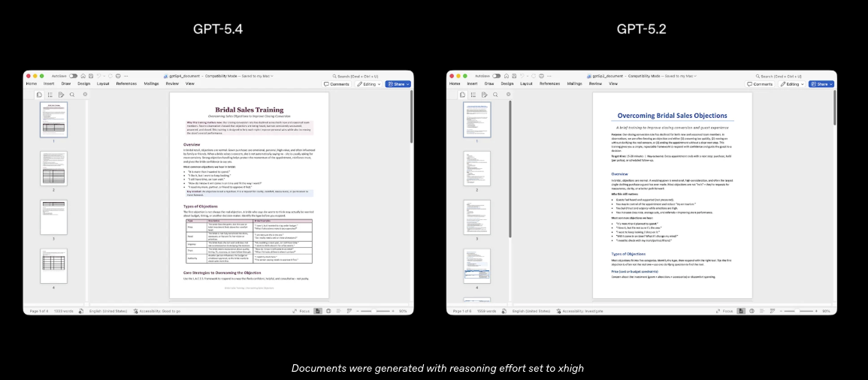Open the Insert tab in GPT-5.4 window
The width and height of the screenshot is (868, 380).
point(49,83)
